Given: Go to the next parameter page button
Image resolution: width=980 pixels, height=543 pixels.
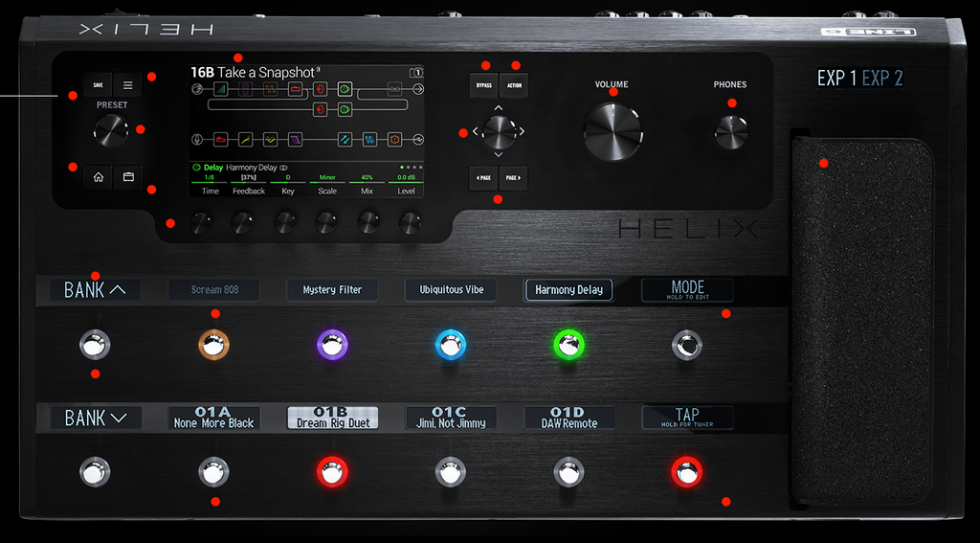Looking at the screenshot, I should tap(513, 178).
